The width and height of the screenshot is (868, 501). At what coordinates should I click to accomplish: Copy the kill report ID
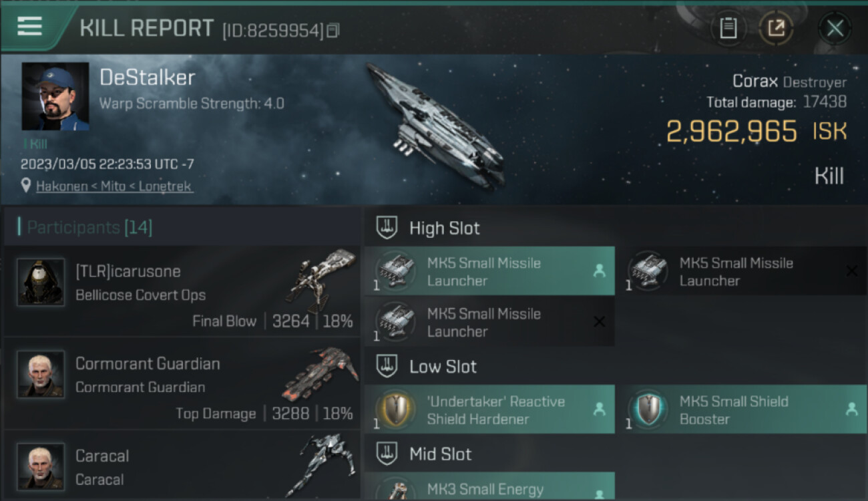[x=332, y=30]
